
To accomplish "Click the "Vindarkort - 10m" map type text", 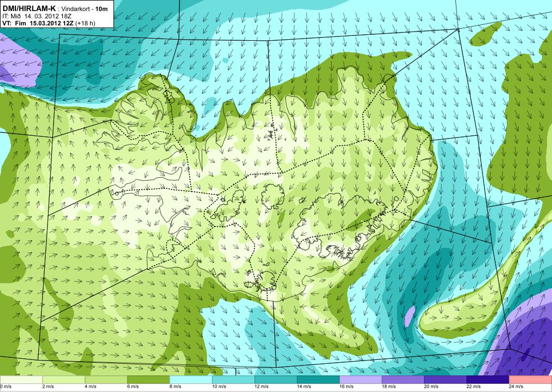I will (84, 9).
